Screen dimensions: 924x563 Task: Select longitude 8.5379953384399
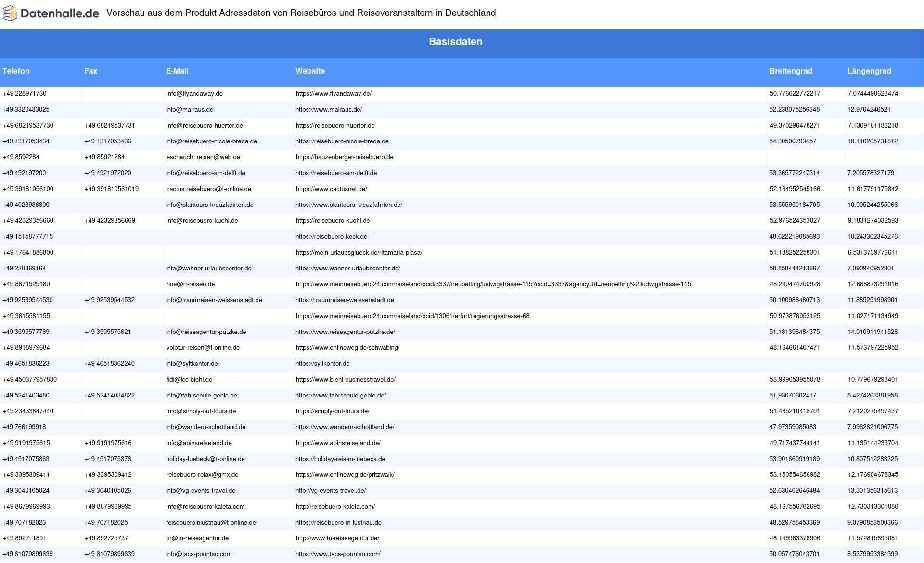tap(873, 554)
